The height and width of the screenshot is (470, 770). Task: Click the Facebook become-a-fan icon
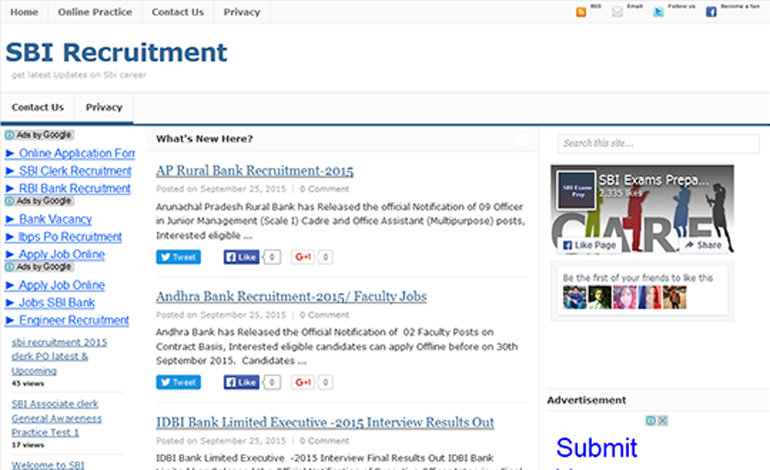(x=711, y=12)
